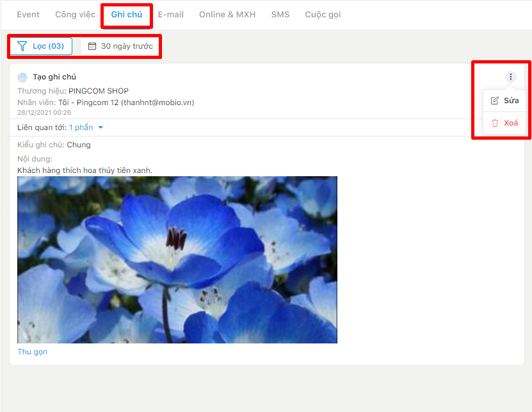532x412 pixels.
Task: Click the pencil edit icon beside Sửa
Action: coord(495,101)
